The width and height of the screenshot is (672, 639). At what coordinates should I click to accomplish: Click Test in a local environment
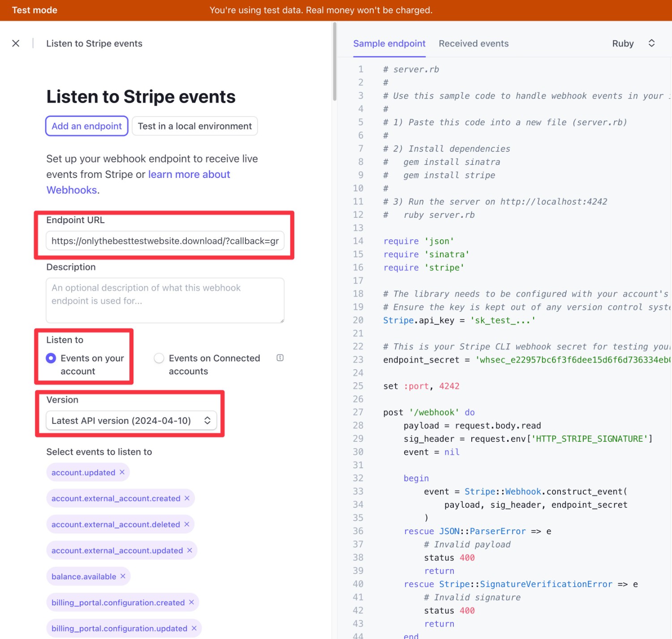[x=194, y=126]
